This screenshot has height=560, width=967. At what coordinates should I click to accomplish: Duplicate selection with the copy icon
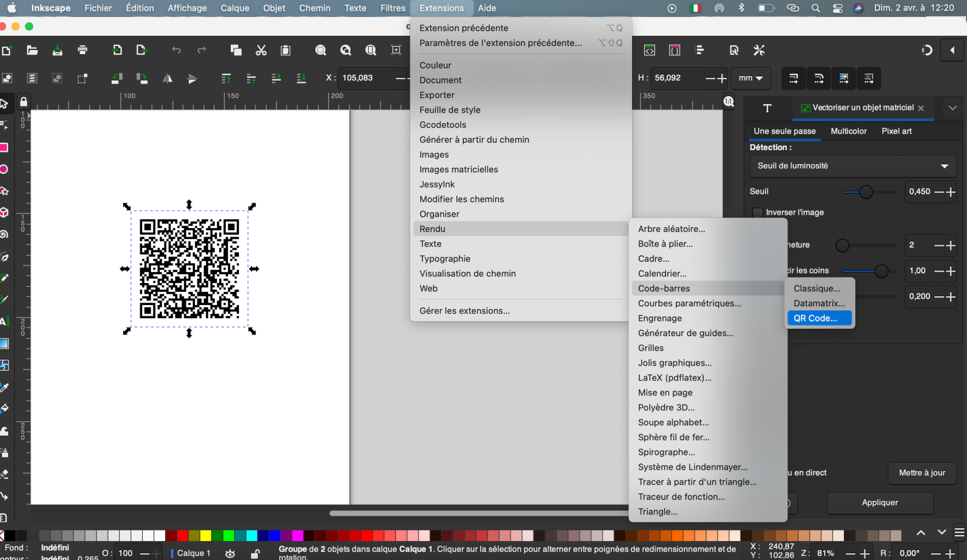[x=236, y=50]
